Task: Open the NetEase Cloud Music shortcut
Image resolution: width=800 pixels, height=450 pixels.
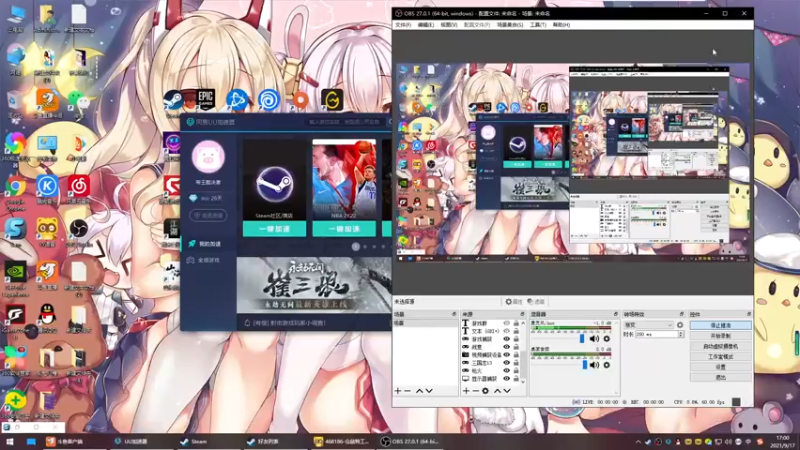Action: pos(79,186)
